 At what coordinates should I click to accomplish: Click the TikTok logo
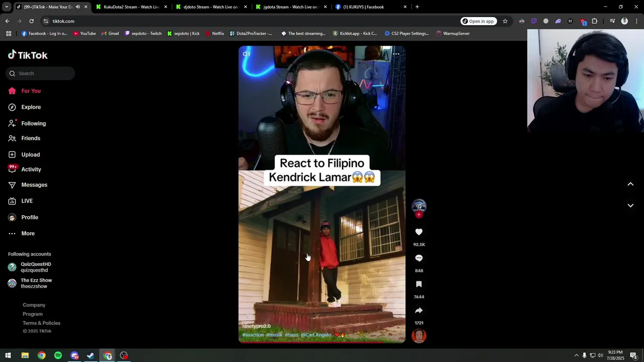(28, 55)
